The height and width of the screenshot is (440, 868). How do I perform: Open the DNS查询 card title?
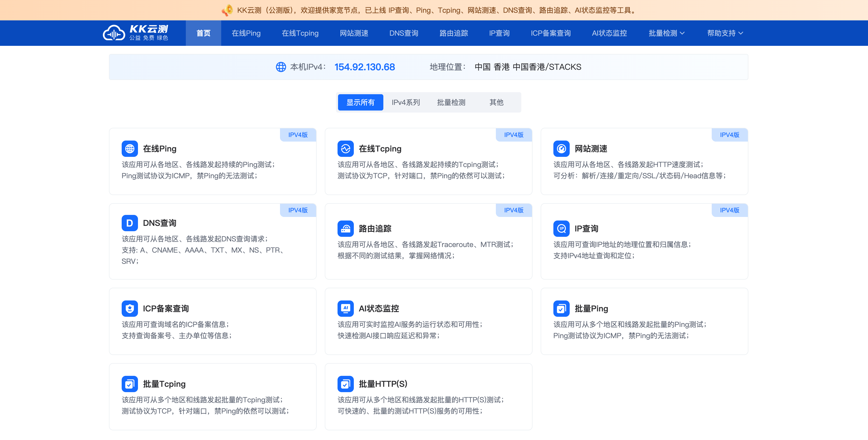coord(160,223)
